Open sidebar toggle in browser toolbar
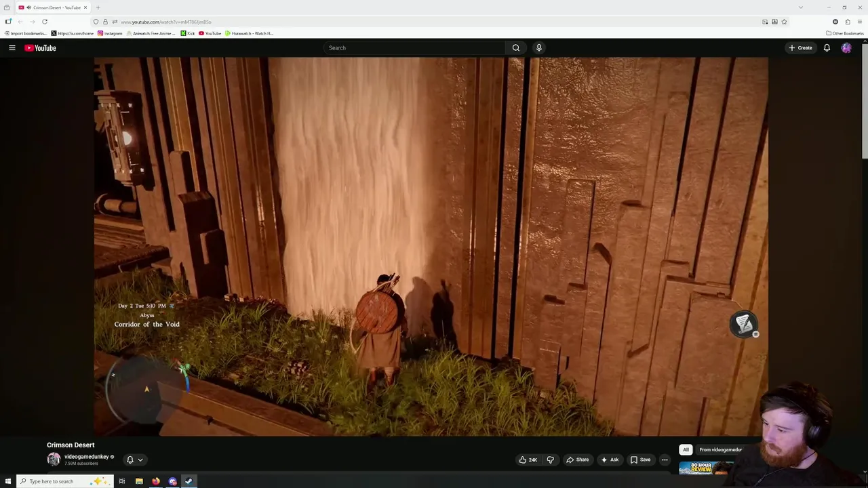Viewport: 868px width, 488px height. click(8, 22)
